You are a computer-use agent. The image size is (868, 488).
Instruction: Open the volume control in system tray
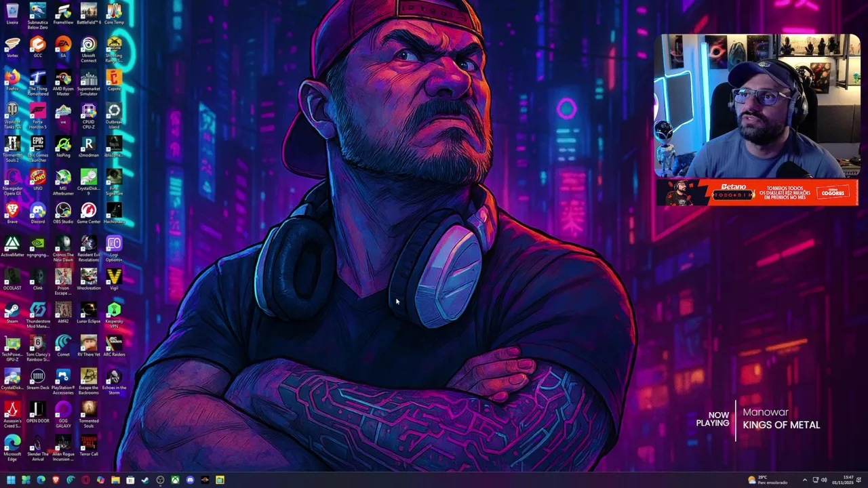(825, 480)
